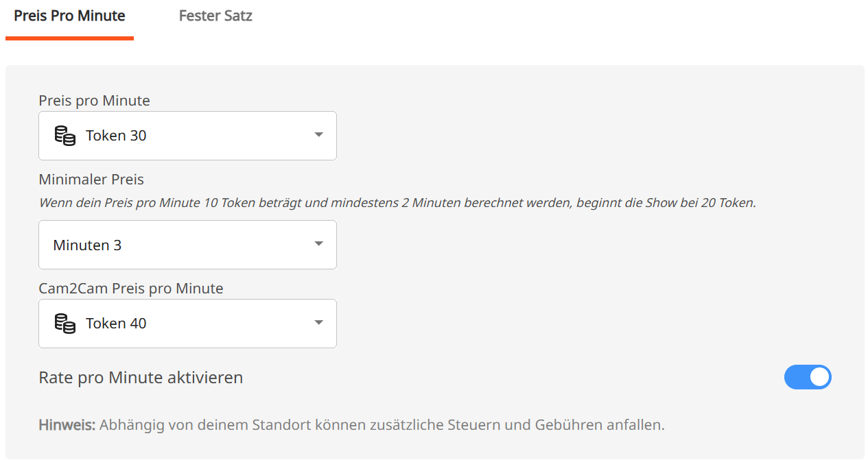Click the Minimaler Preis field label

[91, 180]
